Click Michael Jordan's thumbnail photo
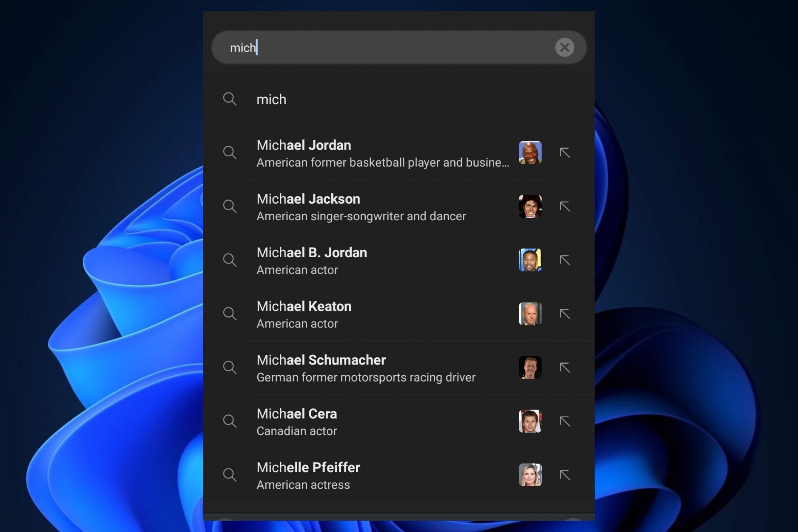Viewport: 798px width, 532px height. pos(530,153)
